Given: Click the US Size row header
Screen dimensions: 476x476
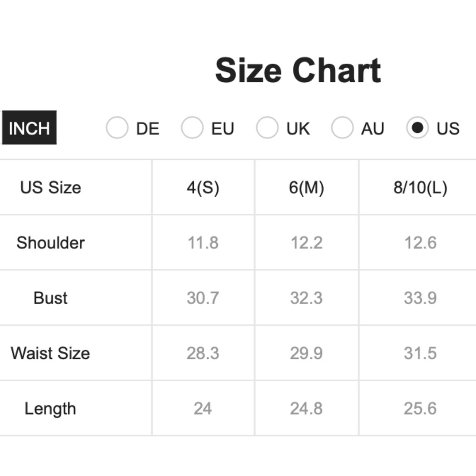Looking at the screenshot, I should (50, 187).
